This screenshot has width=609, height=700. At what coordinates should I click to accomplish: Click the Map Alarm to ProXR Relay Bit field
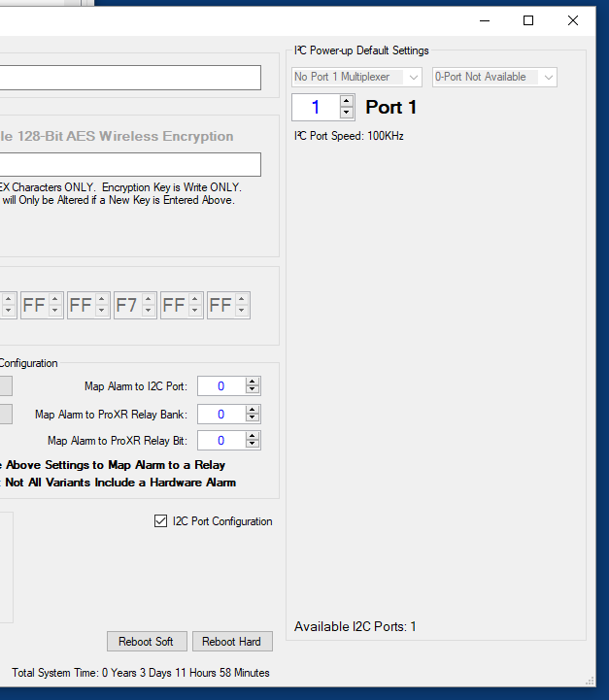[220, 441]
